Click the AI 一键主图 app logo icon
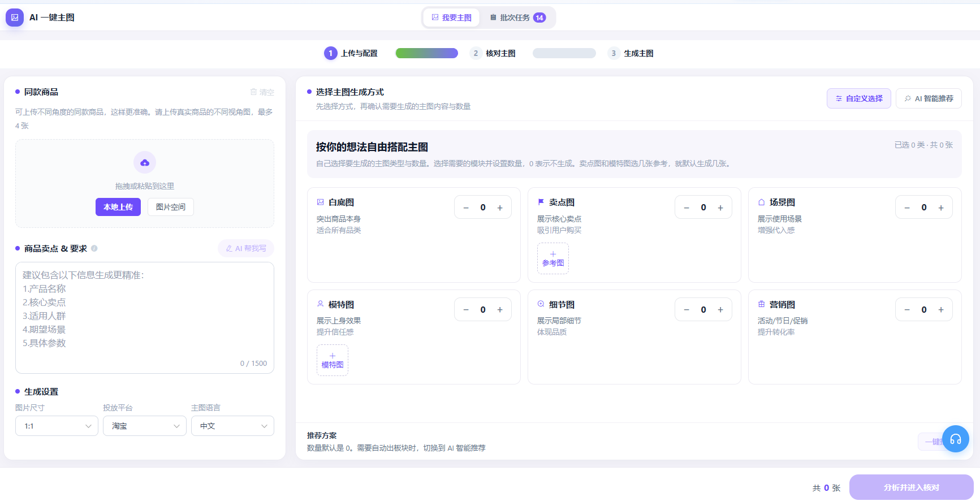This screenshot has height=501, width=980. point(15,18)
